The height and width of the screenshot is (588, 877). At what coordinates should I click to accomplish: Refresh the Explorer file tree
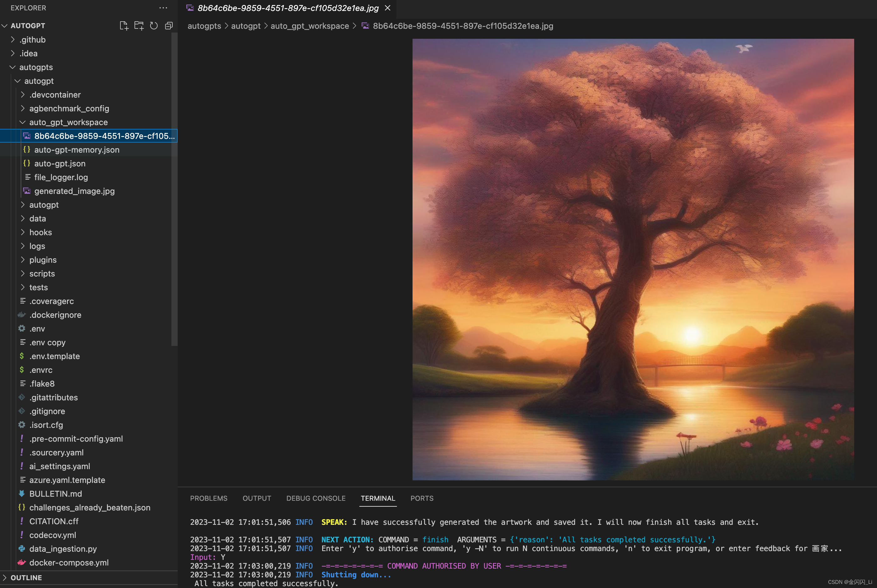(x=154, y=26)
